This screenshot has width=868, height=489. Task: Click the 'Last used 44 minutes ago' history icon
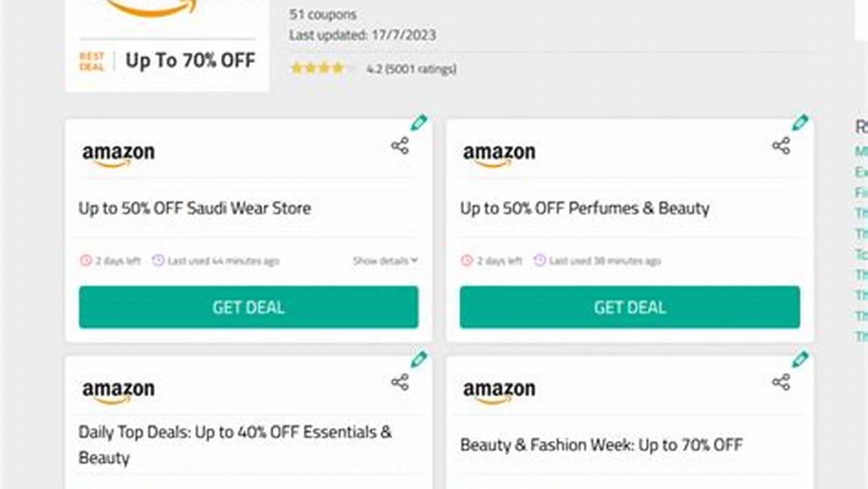(159, 260)
